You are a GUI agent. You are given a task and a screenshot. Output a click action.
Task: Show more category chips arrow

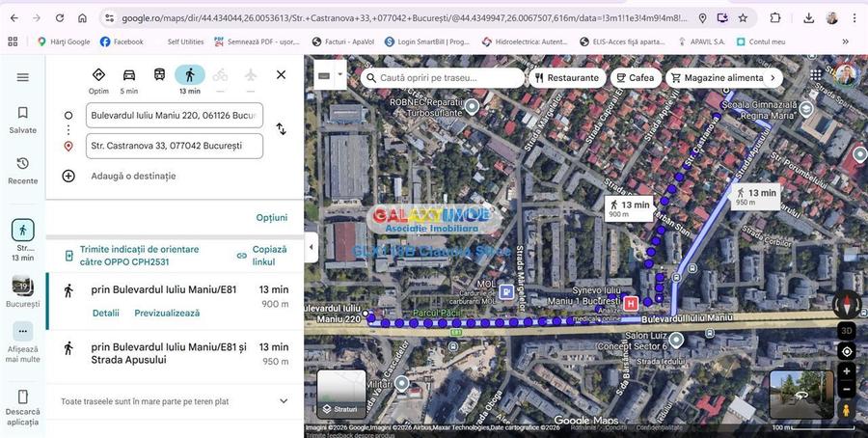(773, 78)
